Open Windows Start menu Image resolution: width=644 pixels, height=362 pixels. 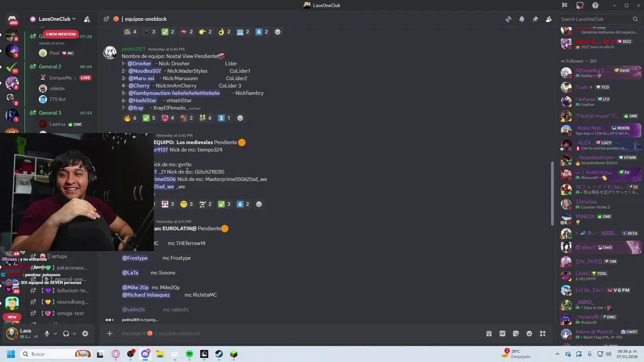(11, 354)
